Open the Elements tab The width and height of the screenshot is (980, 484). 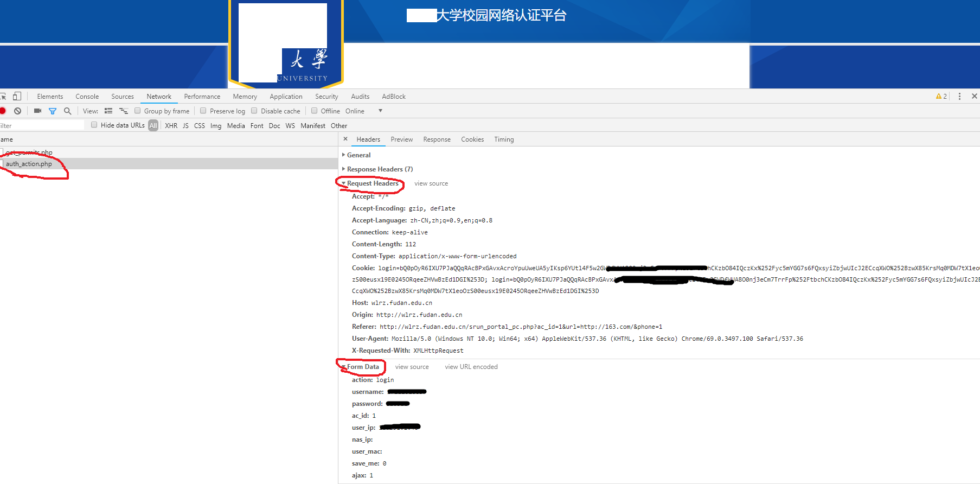(x=50, y=96)
